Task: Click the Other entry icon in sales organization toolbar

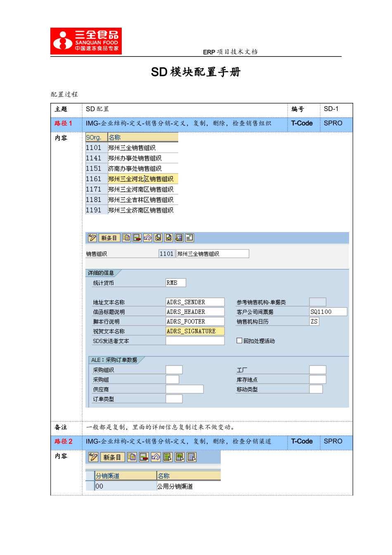Action: pyautogui.click(x=179, y=238)
